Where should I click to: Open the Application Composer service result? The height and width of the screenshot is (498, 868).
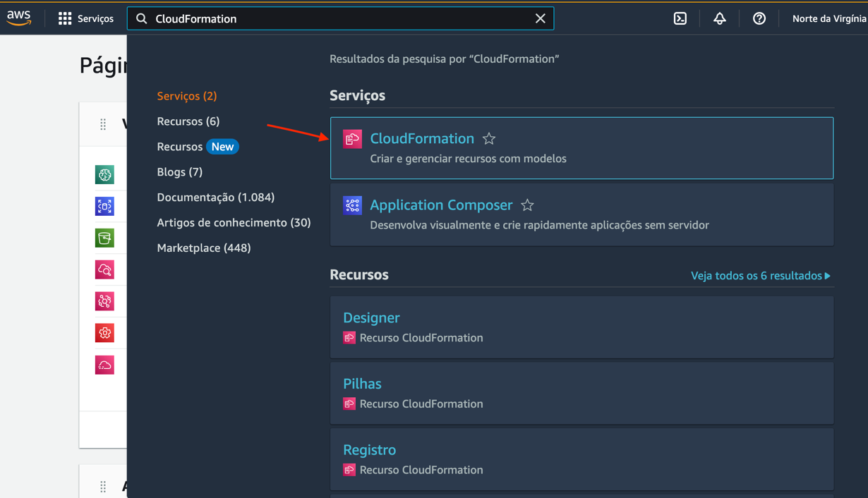(581, 214)
